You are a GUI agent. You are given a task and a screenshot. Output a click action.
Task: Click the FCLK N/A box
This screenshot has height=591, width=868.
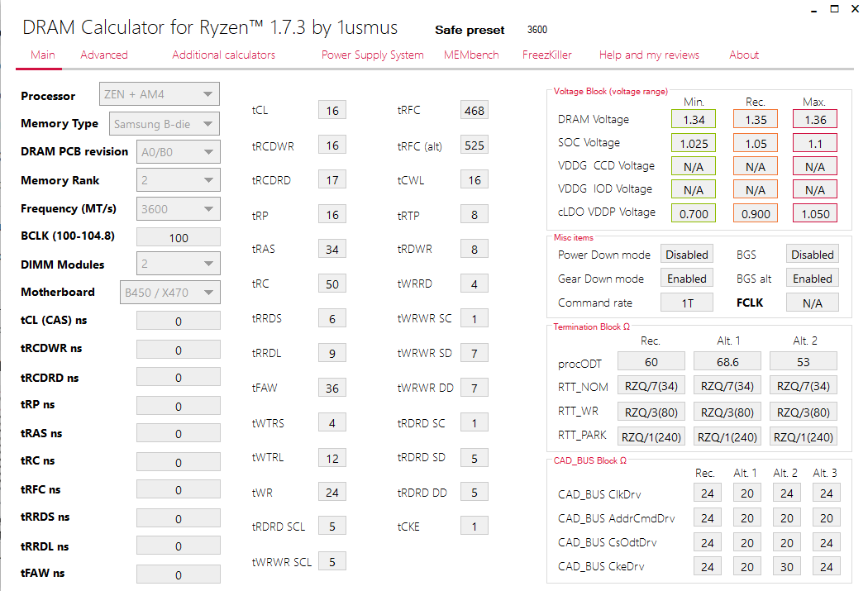tap(812, 303)
